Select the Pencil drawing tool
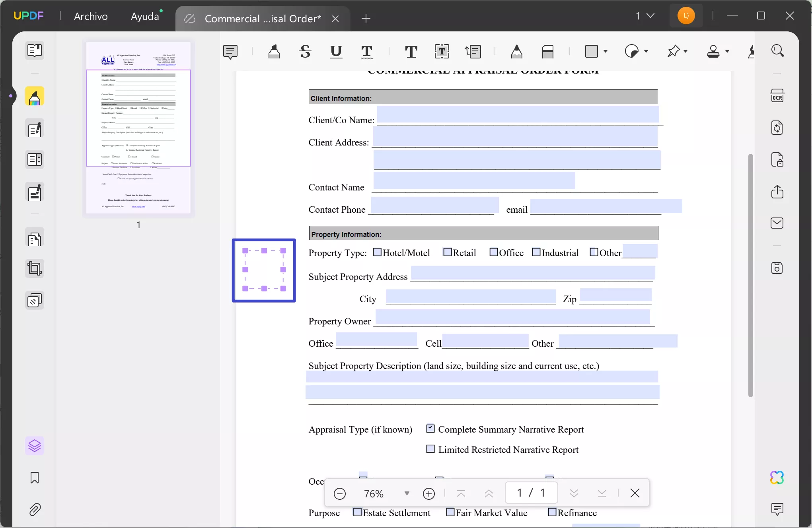Viewport: 812px width, 528px height. [517, 51]
